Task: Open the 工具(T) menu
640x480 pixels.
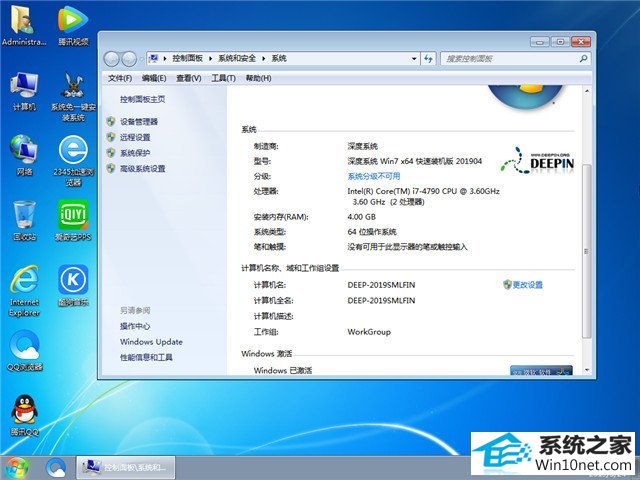Action: (x=223, y=78)
